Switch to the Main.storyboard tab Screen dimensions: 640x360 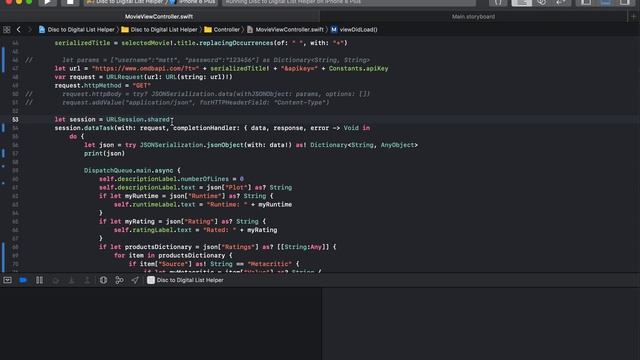pyautogui.click(x=473, y=17)
